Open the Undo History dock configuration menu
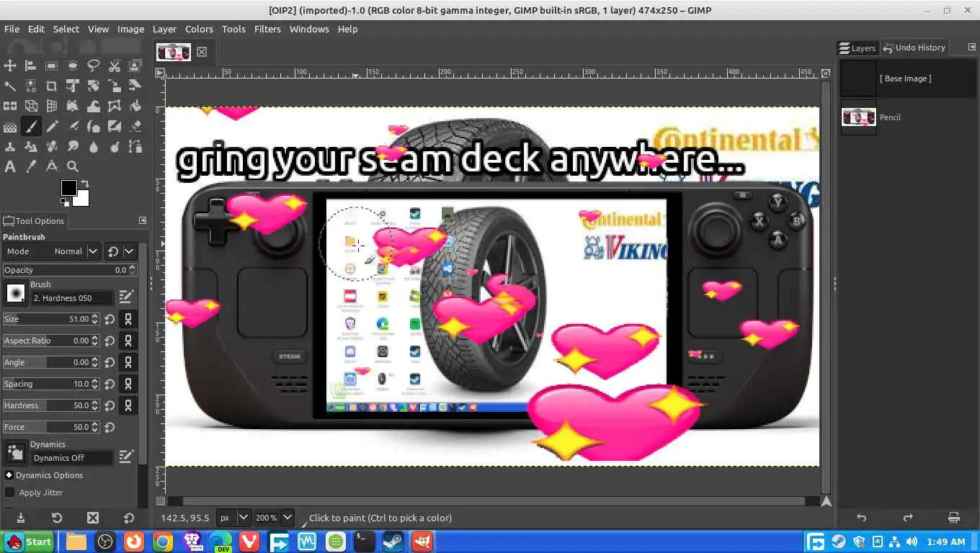Screen dimensions: 980x553 [971, 47]
